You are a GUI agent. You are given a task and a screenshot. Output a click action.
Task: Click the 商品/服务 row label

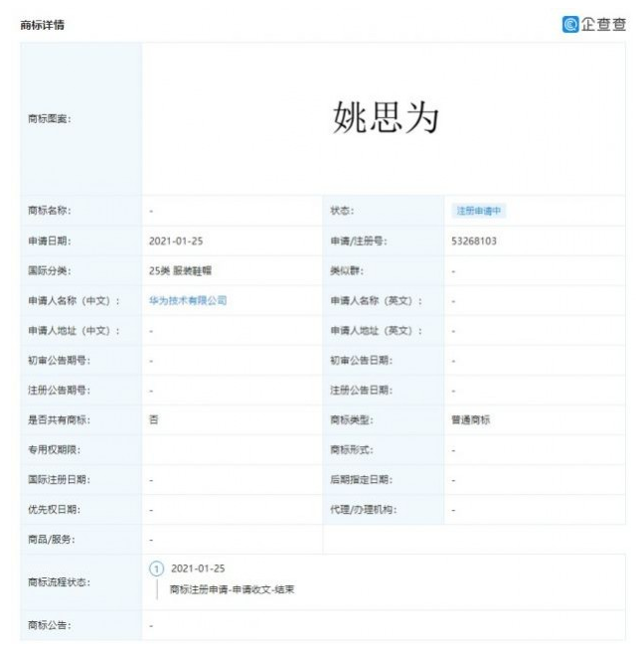pyautogui.click(x=52, y=539)
